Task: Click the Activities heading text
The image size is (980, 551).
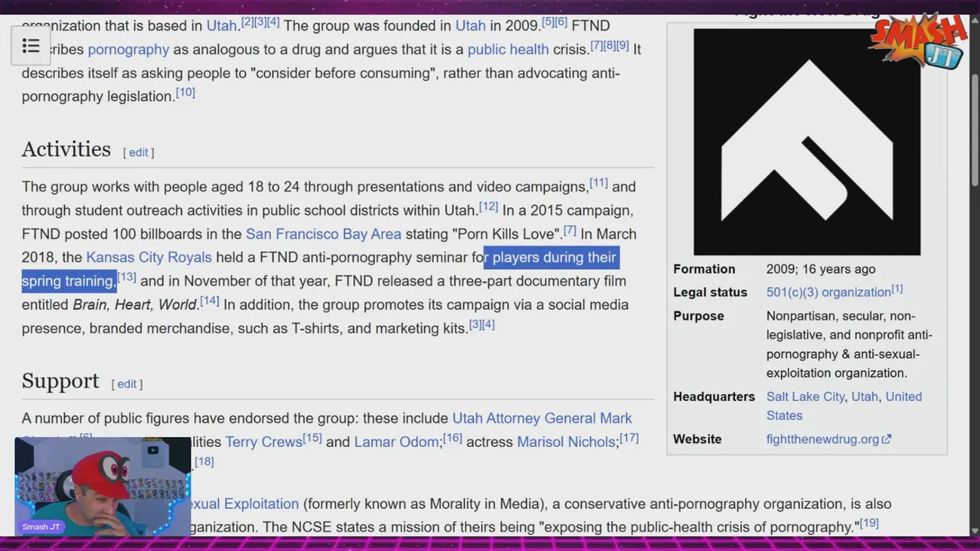Action: (66, 148)
